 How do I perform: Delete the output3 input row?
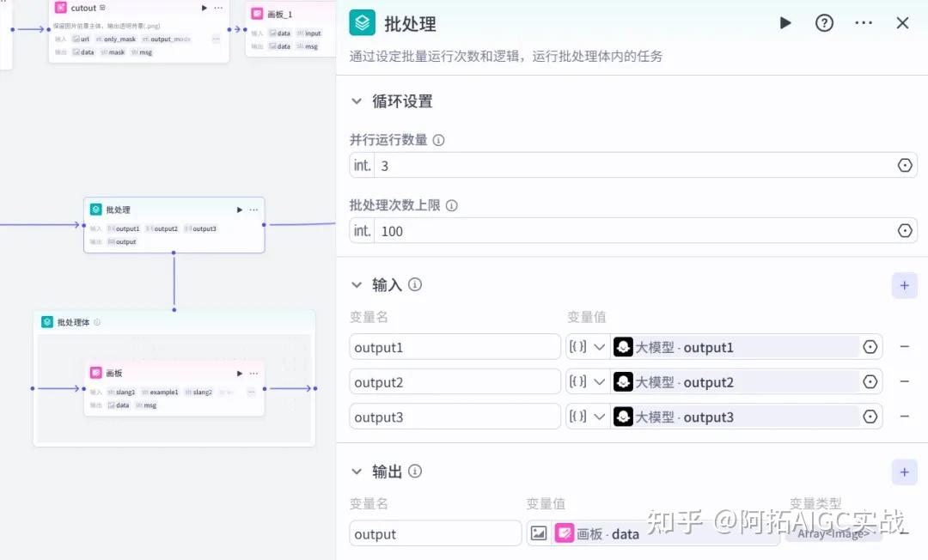pos(904,417)
